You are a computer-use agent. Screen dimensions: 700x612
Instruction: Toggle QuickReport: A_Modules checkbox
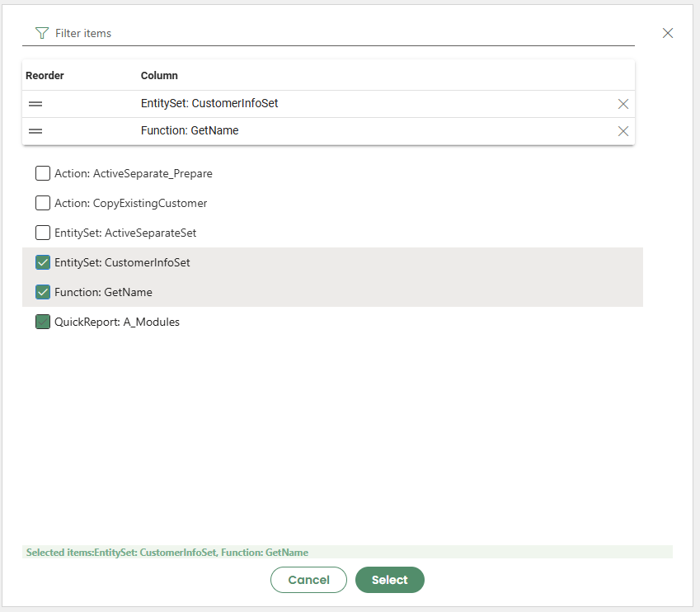[43, 322]
